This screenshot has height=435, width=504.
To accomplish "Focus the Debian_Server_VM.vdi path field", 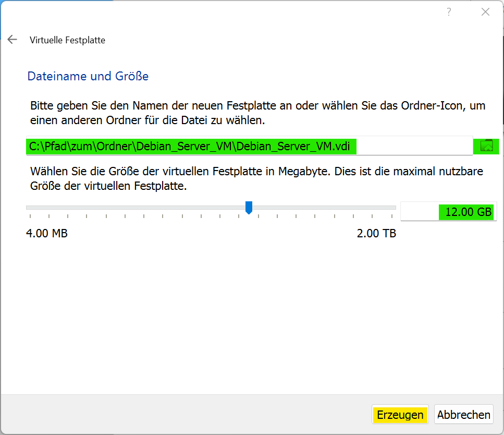I will [250, 146].
